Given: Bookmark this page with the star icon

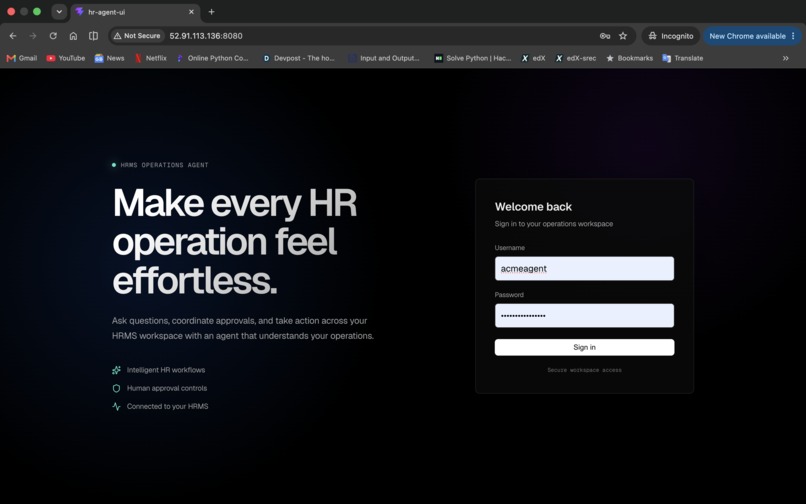Looking at the screenshot, I should [x=623, y=36].
